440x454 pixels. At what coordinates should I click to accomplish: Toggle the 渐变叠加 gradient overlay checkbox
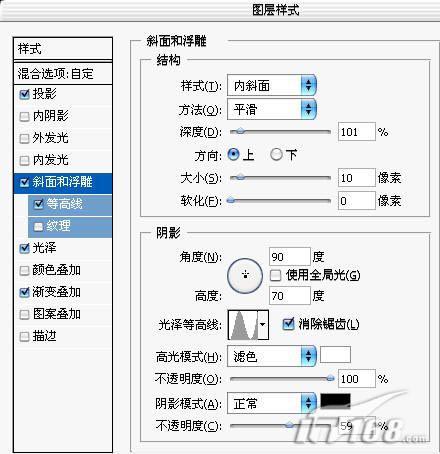tap(24, 292)
